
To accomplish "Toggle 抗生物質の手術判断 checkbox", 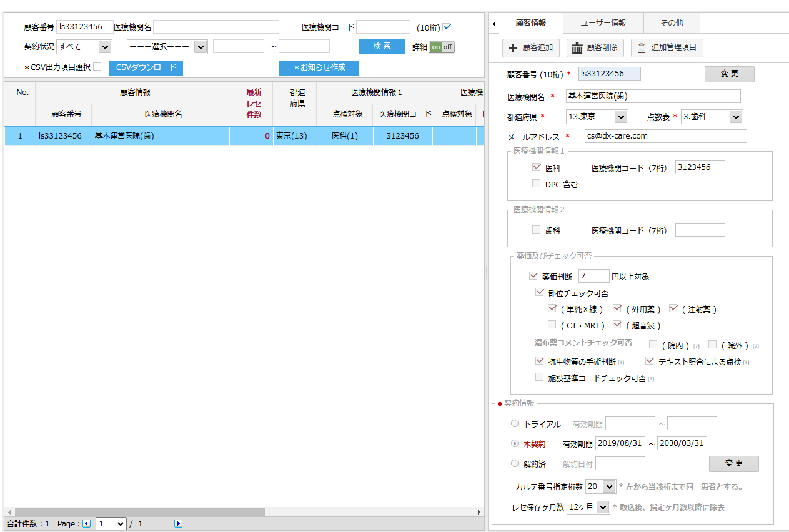I will [540, 361].
